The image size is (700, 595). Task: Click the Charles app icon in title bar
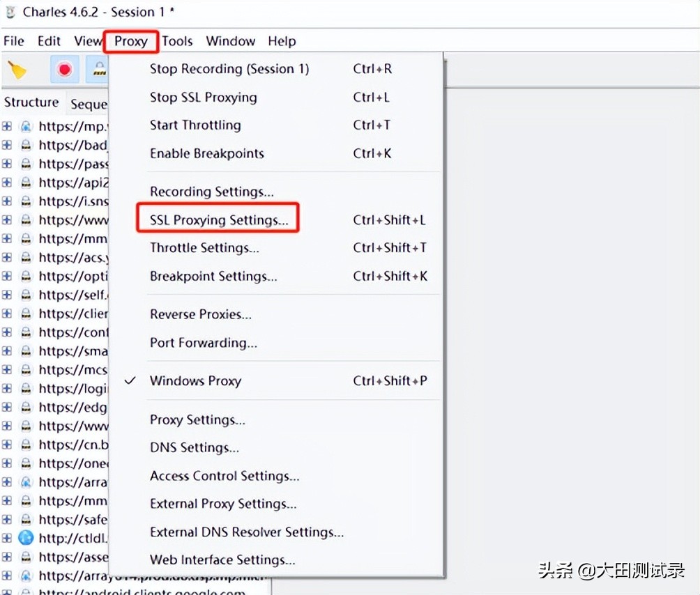(x=10, y=12)
